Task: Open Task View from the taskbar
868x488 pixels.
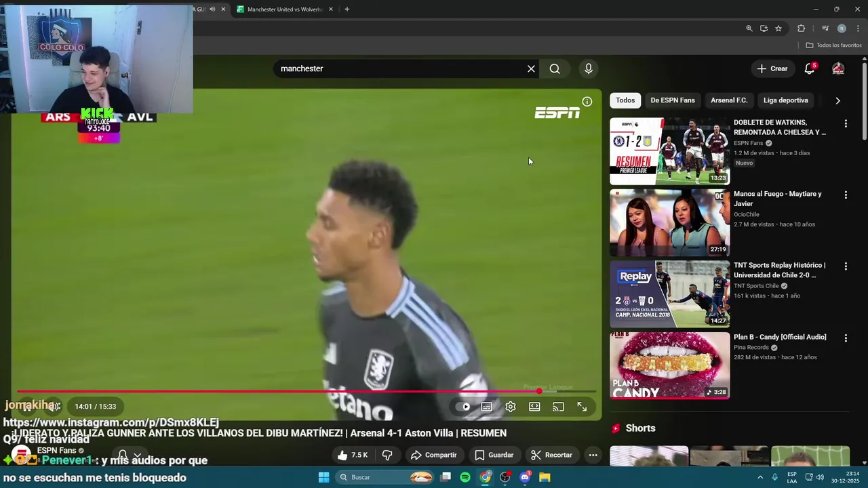Action: coord(446,477)
